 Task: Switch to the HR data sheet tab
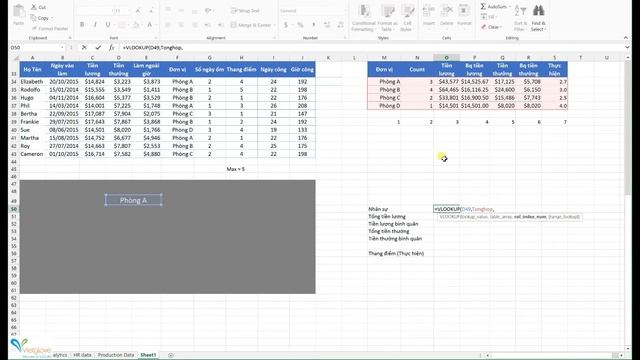(x=82, y=355)
